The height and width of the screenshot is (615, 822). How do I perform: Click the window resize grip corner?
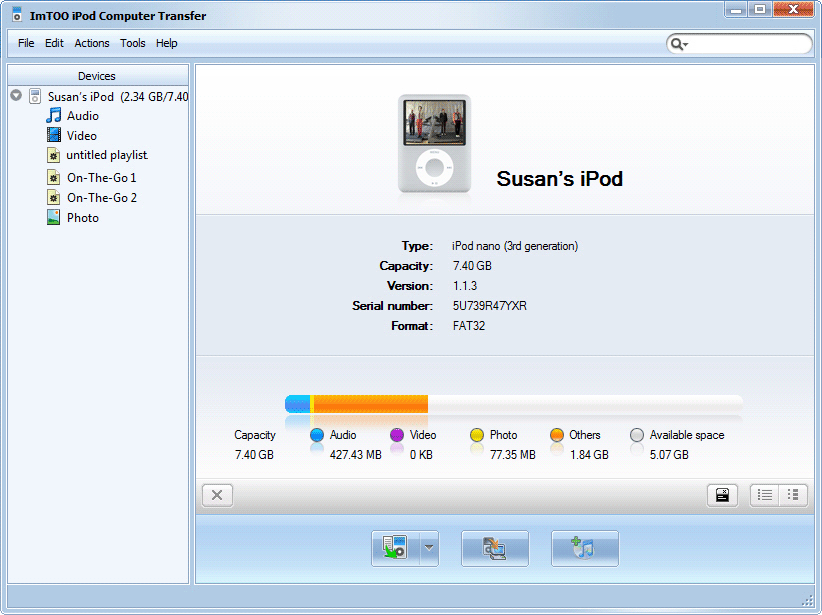click(807, 600)
